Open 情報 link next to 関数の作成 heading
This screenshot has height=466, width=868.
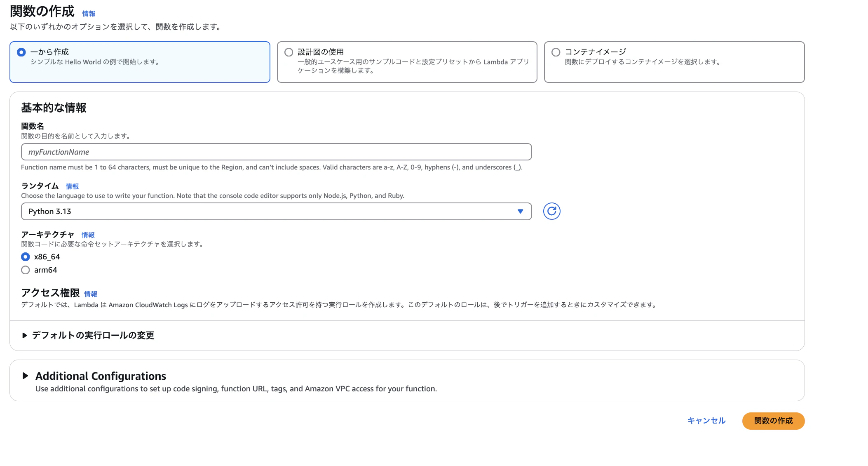(89, 14)
